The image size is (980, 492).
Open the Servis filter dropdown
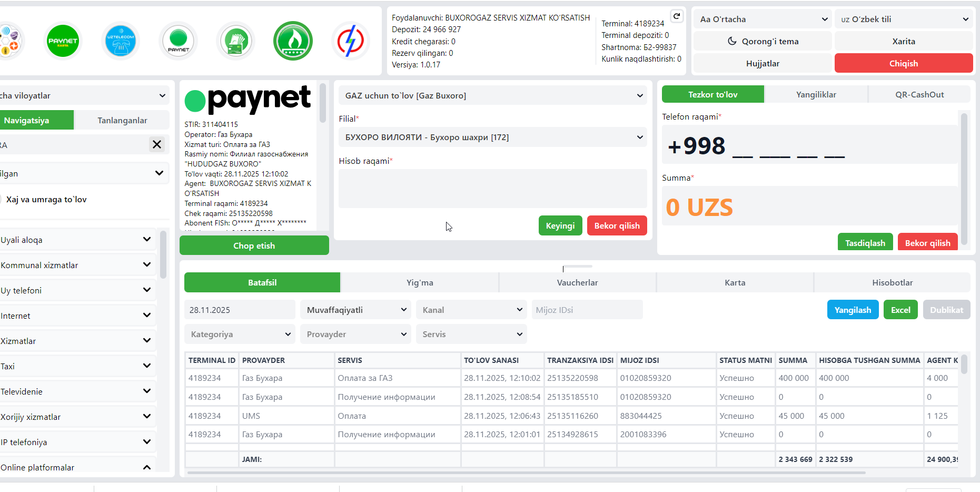pyautogui.click(x=471, y=334)
